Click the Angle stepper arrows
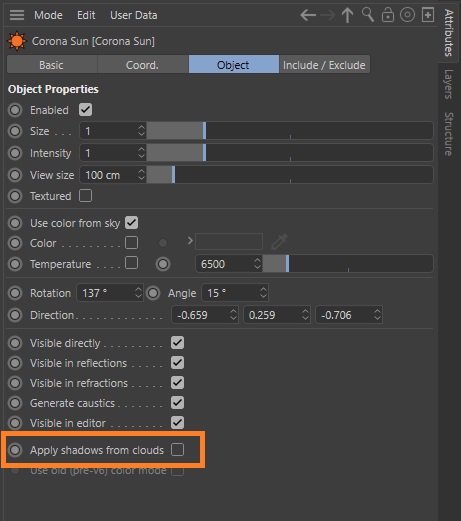Image resolution: width=461 pixels, height=521 pixels. (x=263, y=293)
